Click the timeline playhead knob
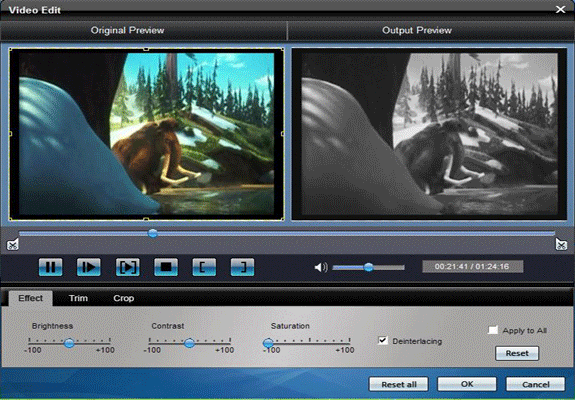 [153, 233]
